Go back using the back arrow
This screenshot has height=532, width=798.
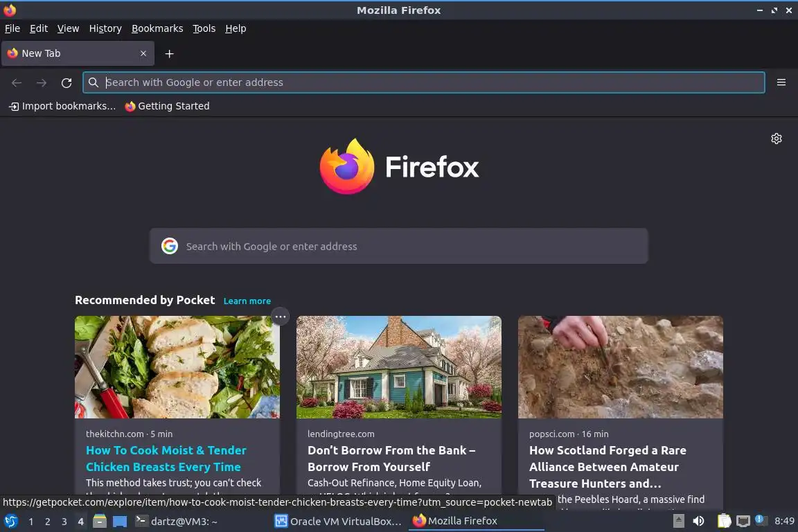17,82
